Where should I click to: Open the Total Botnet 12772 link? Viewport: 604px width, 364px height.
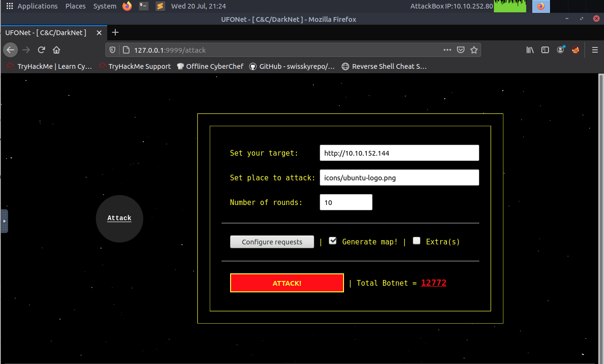click(434, 283)
